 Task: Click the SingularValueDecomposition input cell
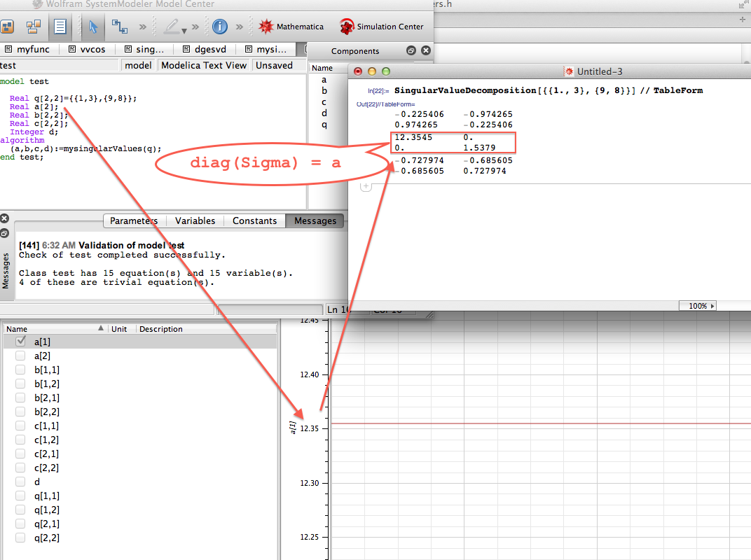coord(549,90)
